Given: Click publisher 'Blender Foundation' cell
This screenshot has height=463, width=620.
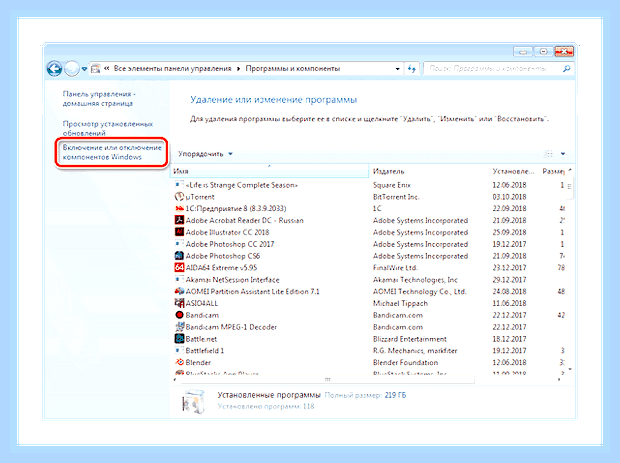Looking at the screenshot, I should point(405,362).
